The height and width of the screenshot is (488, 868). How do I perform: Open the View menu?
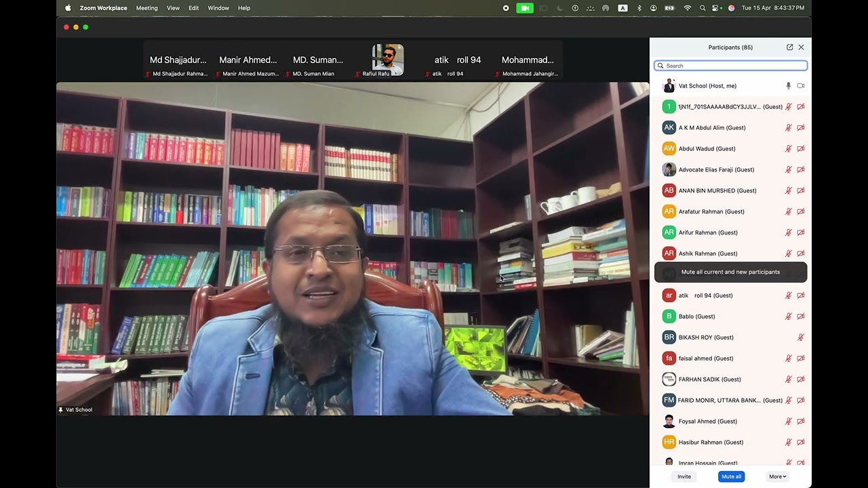(x=173, y=8)
